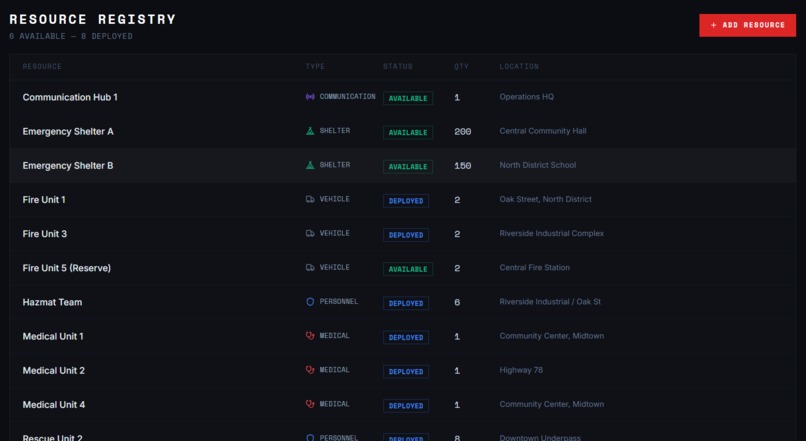Click the medical icon in Medical Unit 4 row
The width and height of the screenshot is (806, 441).
click(310, 404)
